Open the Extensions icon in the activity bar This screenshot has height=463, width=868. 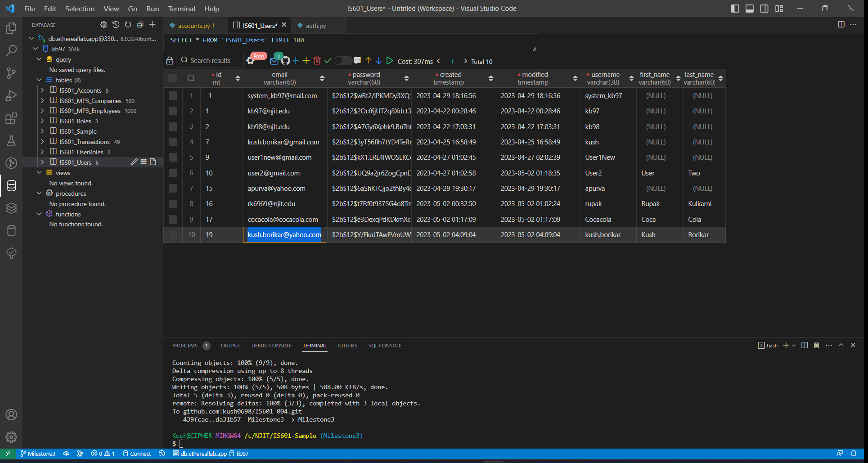point(11,118)
